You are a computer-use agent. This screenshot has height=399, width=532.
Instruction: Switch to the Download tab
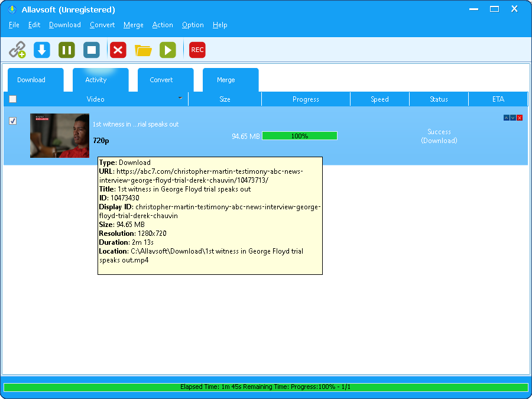(x=35, y=80)
